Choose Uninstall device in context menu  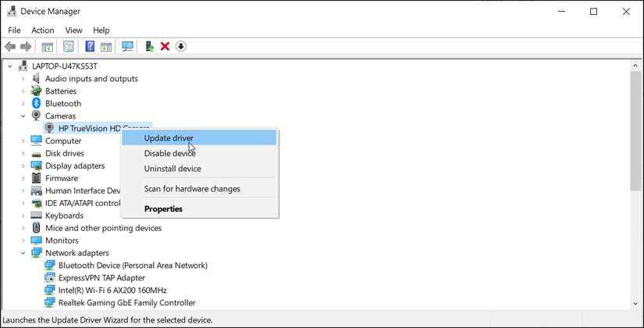200,169
